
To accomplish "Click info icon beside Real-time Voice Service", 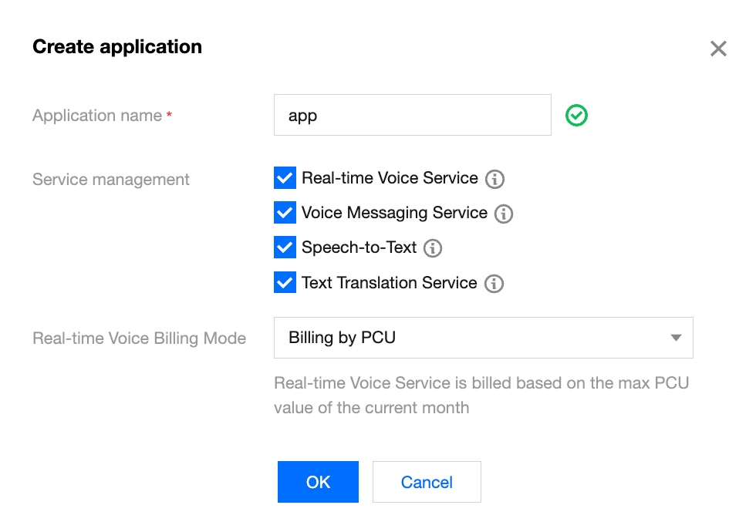I will pyautogui.click(x=494, y=180).
